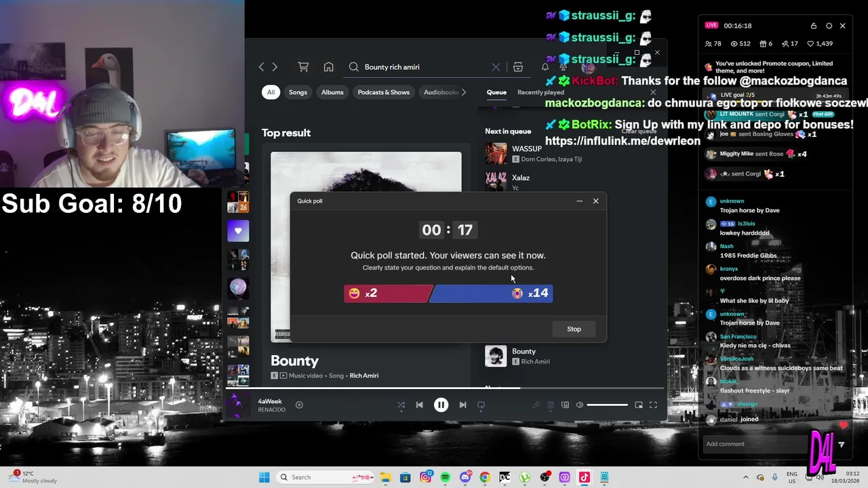Open Discord from the taskbar
The image size is (868, 488).
465,477
